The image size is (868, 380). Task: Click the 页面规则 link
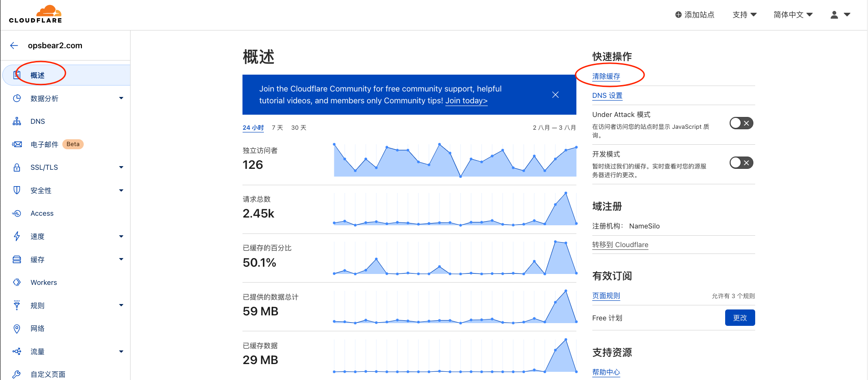(606, 296)
